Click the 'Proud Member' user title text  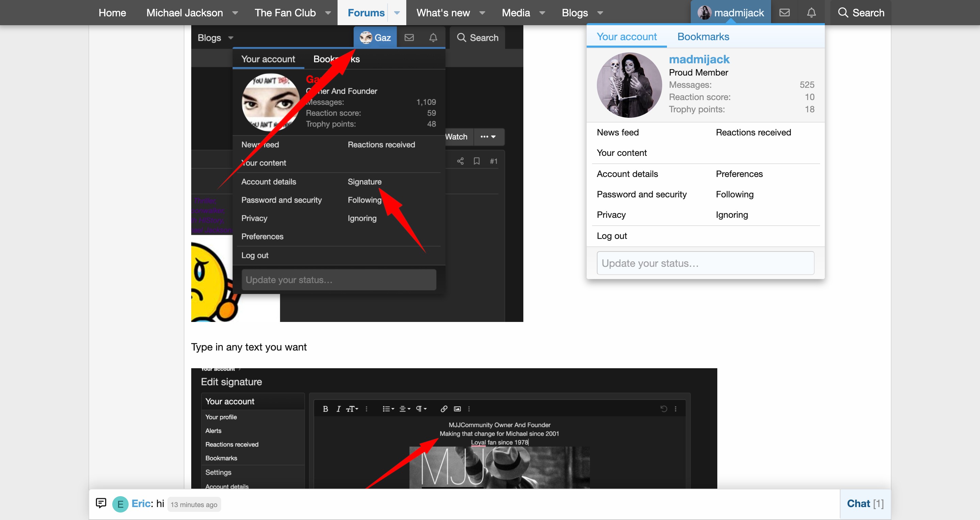pyautogui.click(x=698, y=72)
